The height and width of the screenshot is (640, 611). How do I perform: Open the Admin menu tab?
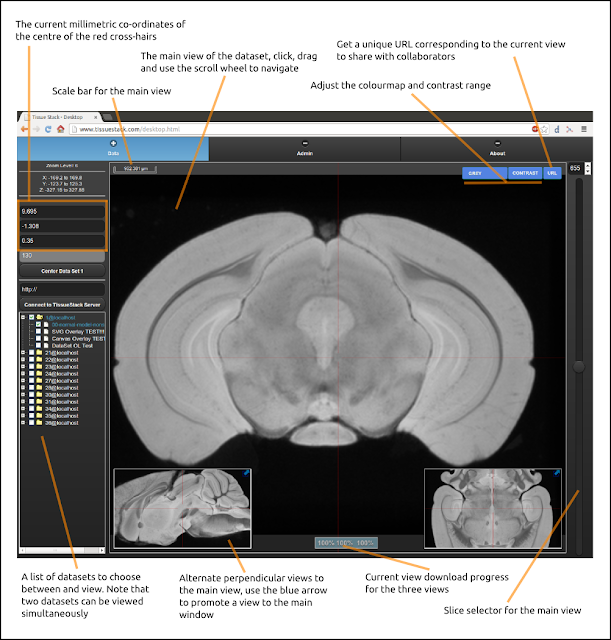(x=305, y=149)
